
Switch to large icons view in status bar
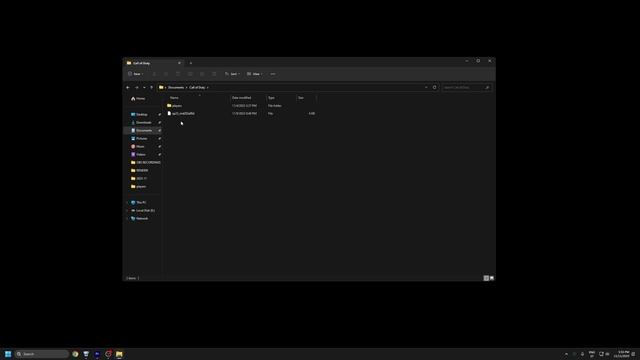pos(492,278)
